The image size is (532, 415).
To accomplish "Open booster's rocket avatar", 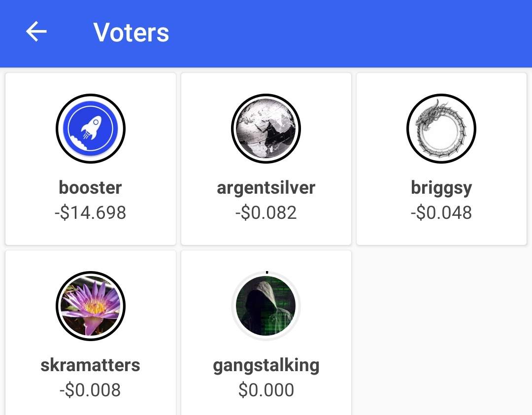I will coord(91,129).
